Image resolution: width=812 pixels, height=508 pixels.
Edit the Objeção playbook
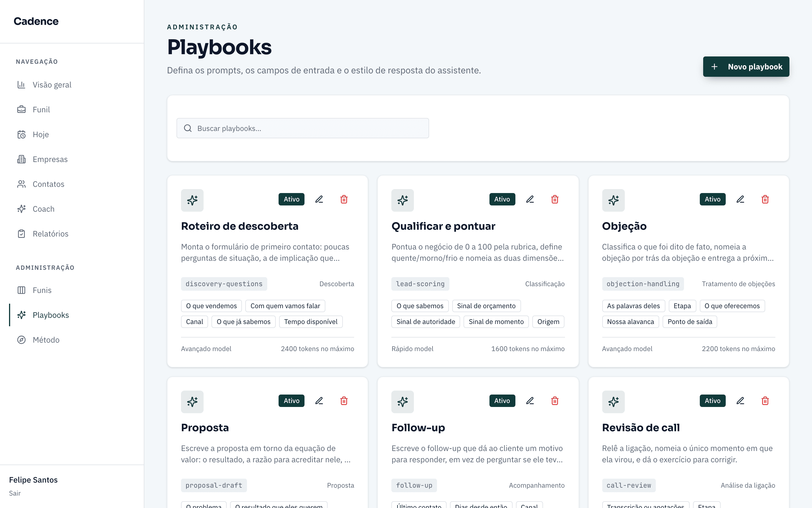point(740,199)
